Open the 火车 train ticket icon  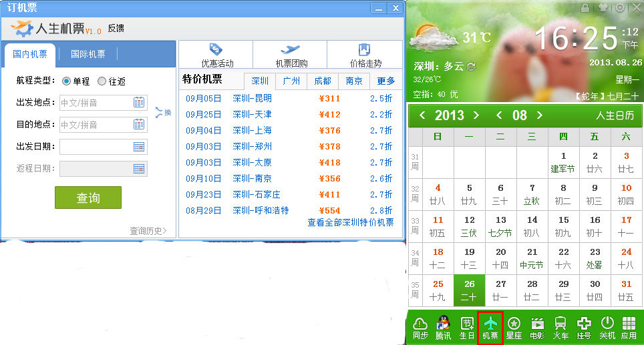pos(561,328)
